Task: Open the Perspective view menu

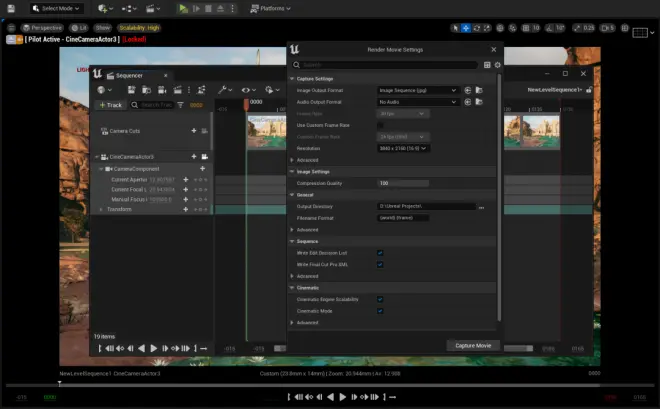Action: click(42, 28)
